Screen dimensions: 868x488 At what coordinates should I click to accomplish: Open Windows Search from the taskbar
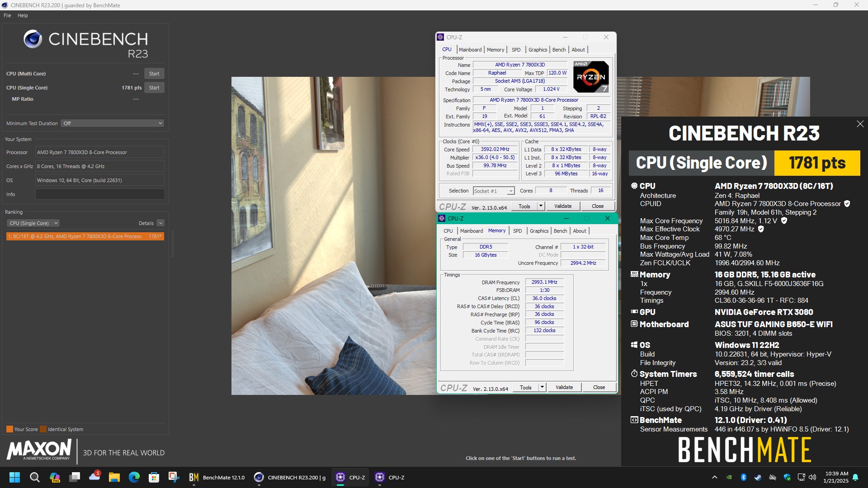pos(34,477)
